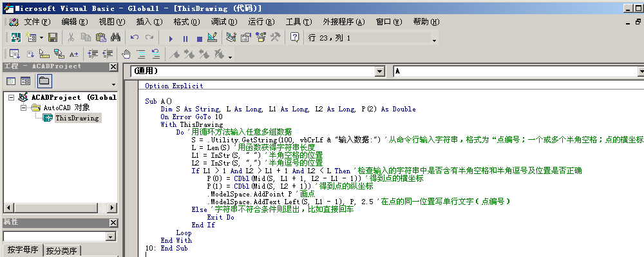This screenshot has height=257, width=644.
Task: Click the Paste clipboard icon
Action: click(100, 38)
